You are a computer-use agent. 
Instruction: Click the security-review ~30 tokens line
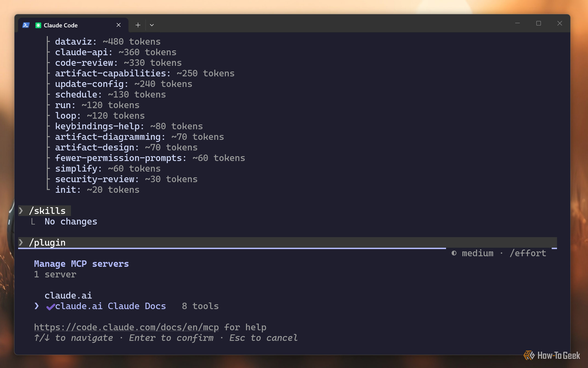pos(126,179)
